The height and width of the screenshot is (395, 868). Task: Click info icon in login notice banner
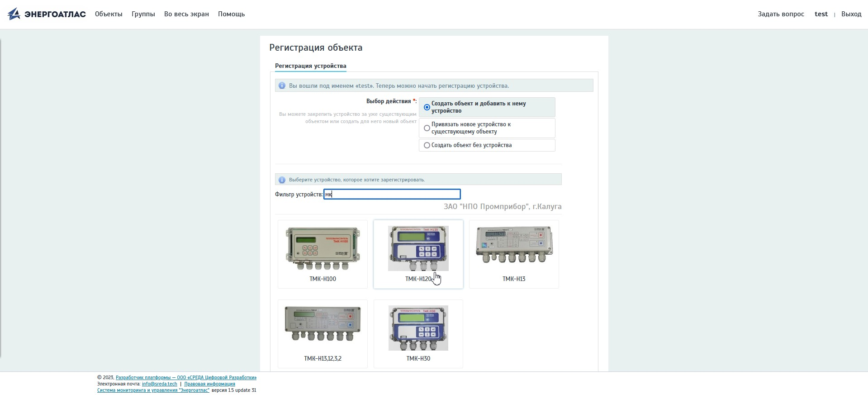(282, 86)
